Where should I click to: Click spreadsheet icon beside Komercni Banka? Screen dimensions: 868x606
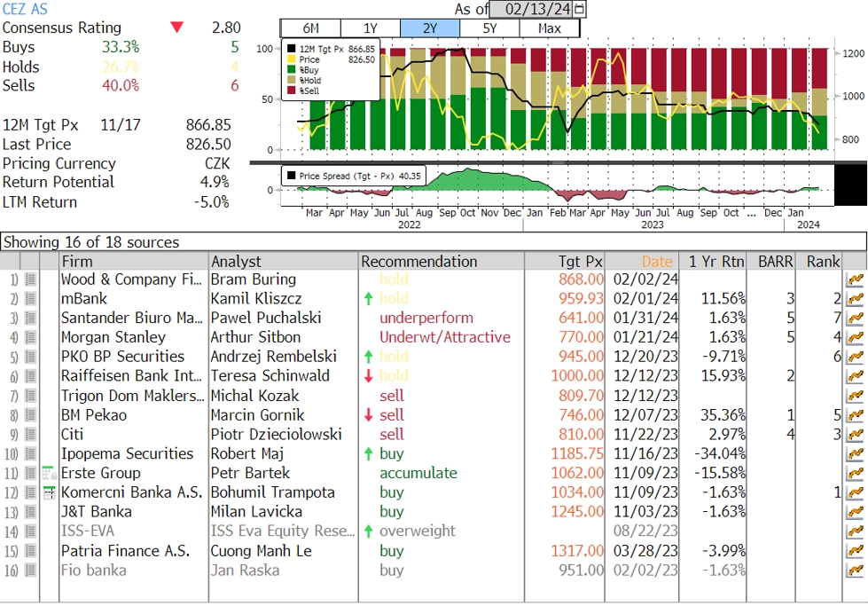tap(50, 492)
